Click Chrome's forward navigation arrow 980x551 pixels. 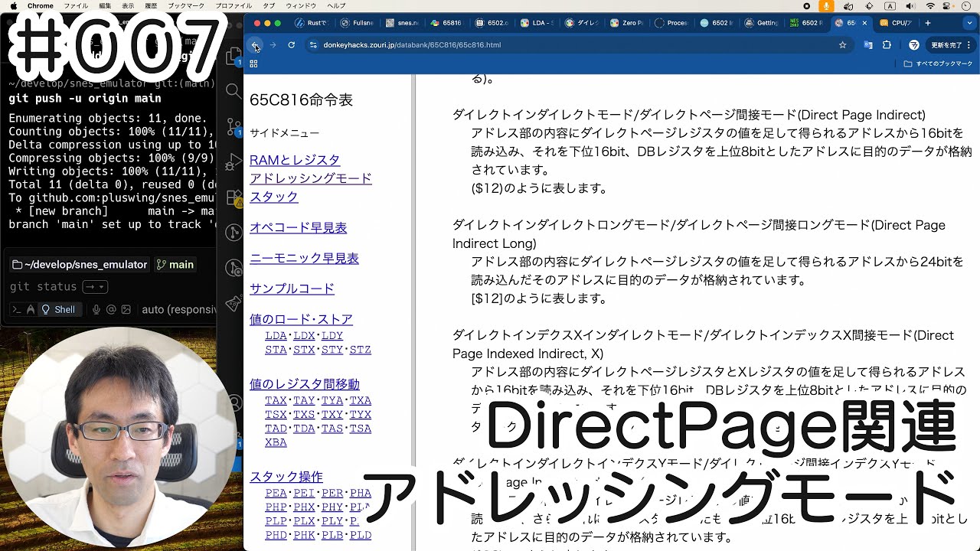click(x=273, y=45)
